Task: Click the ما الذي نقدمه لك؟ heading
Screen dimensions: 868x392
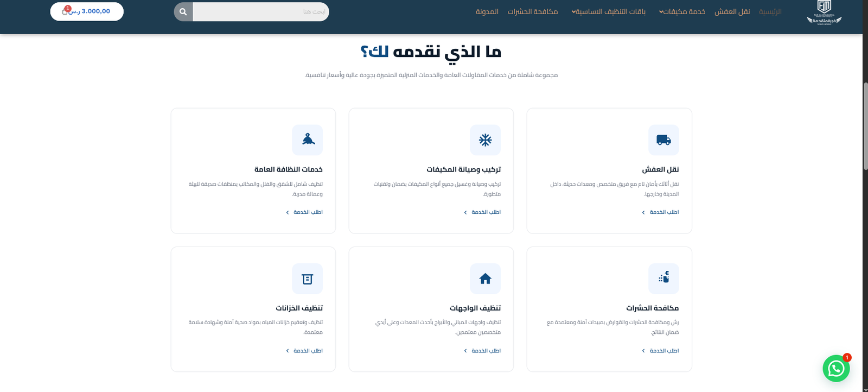Action: tap(431, 52)
